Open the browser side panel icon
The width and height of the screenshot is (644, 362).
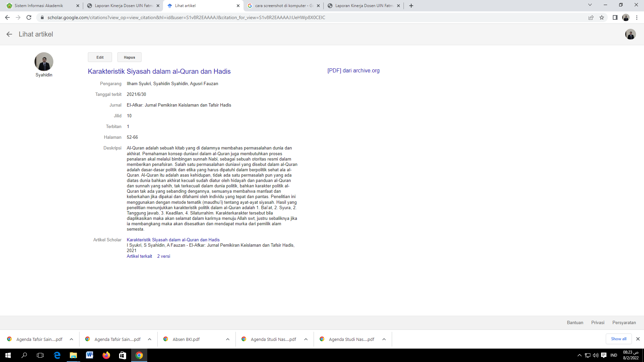(615, 17)
